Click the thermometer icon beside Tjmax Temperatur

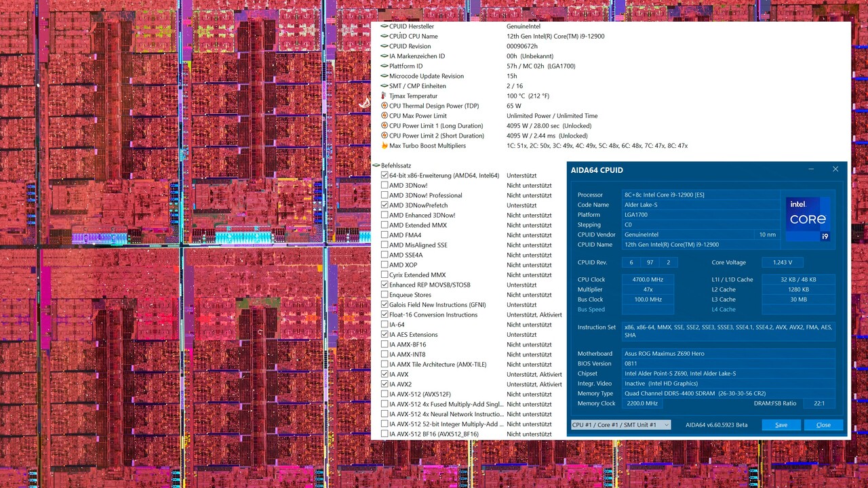click(385, 96)
